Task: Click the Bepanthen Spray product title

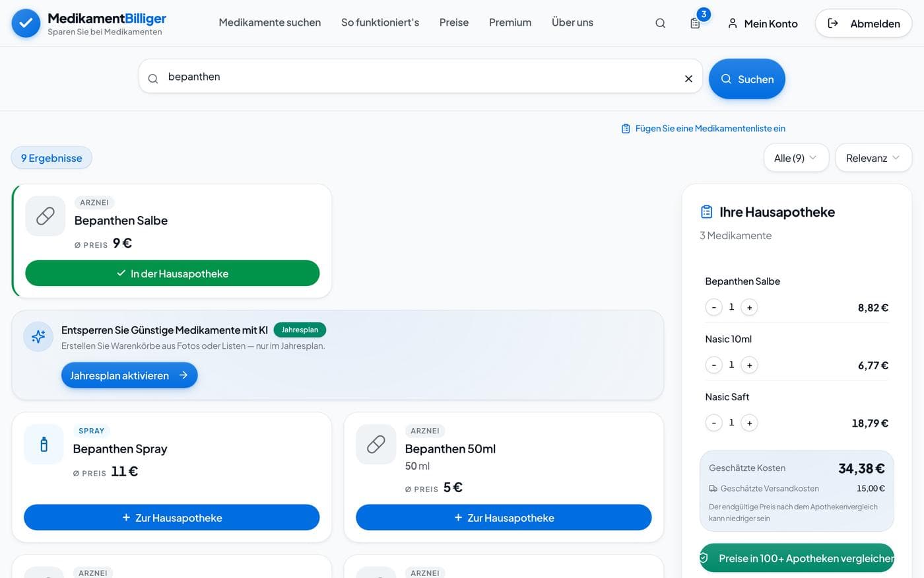Action: click(x=120, y=449)
